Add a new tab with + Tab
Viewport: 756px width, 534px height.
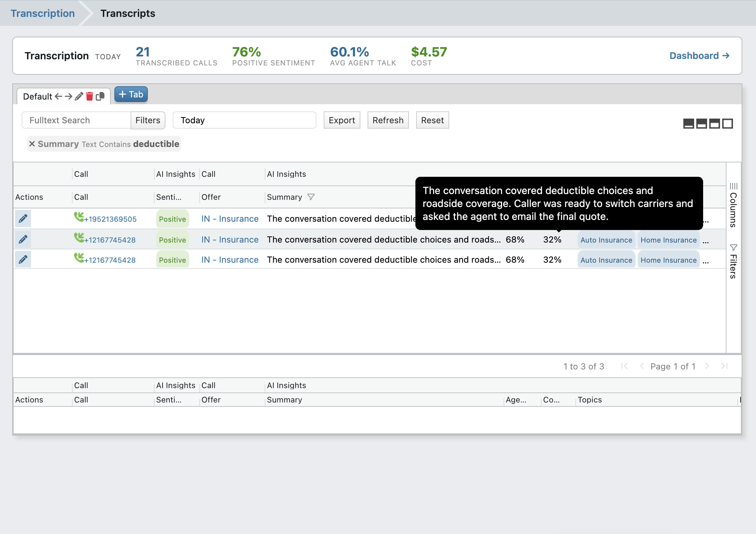(131, 94)
